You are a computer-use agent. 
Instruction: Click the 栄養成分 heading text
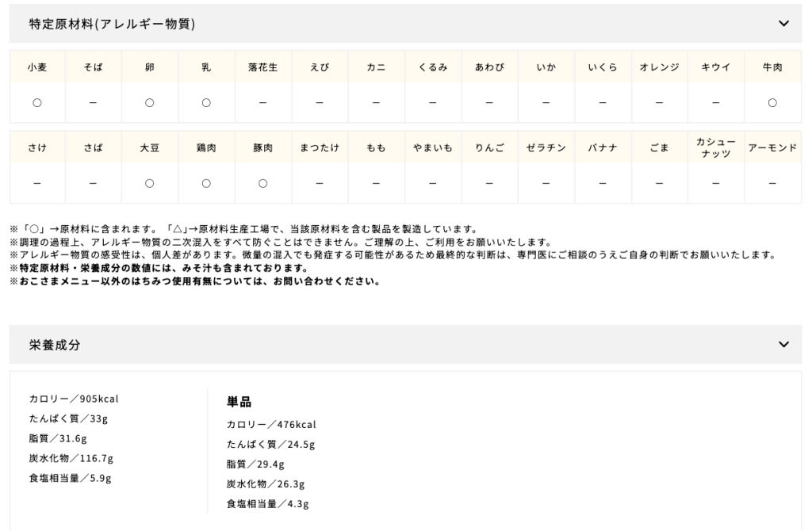55,345
